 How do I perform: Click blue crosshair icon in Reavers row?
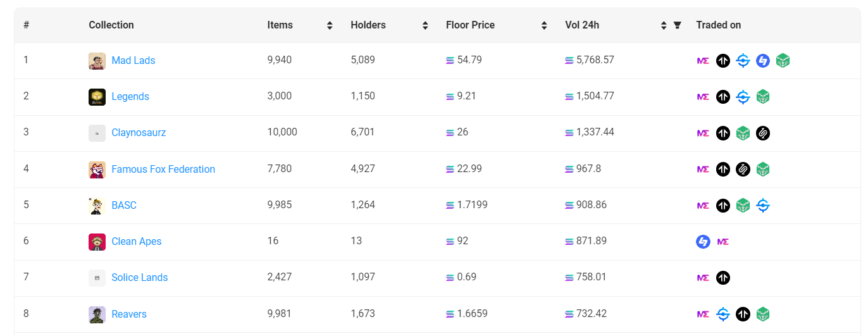point(723,314)
